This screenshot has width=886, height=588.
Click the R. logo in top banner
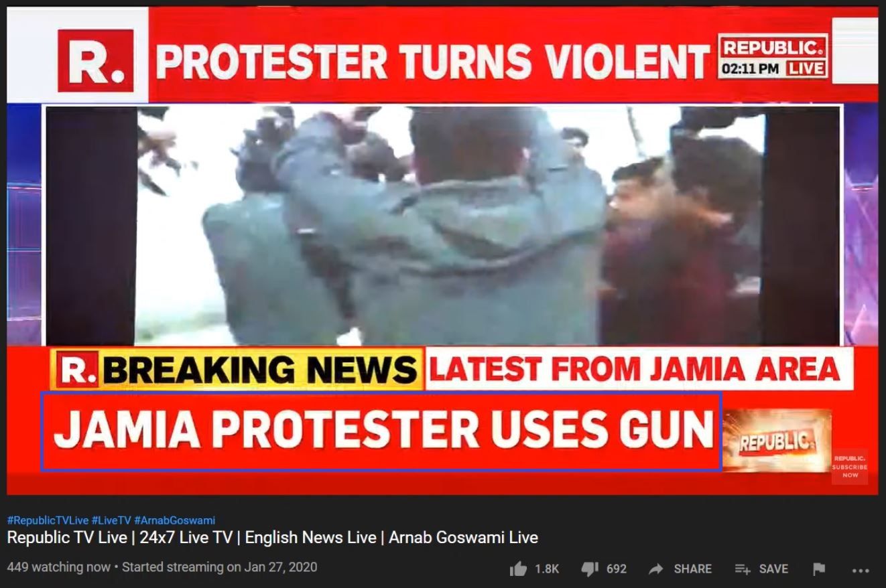click(x=97, y=60)
